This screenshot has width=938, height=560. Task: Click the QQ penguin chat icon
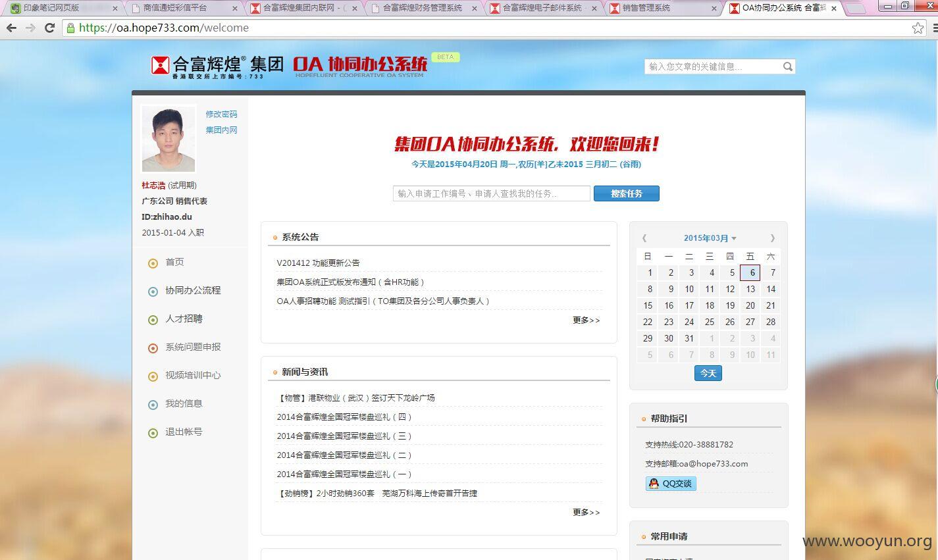click(x=654, y=484)
